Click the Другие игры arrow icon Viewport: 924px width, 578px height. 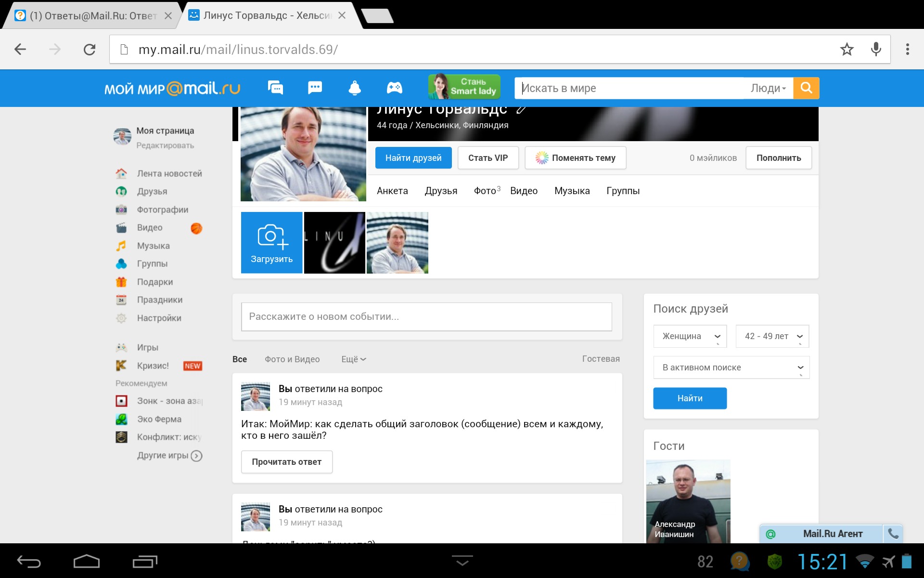click(x=196, y=456)
